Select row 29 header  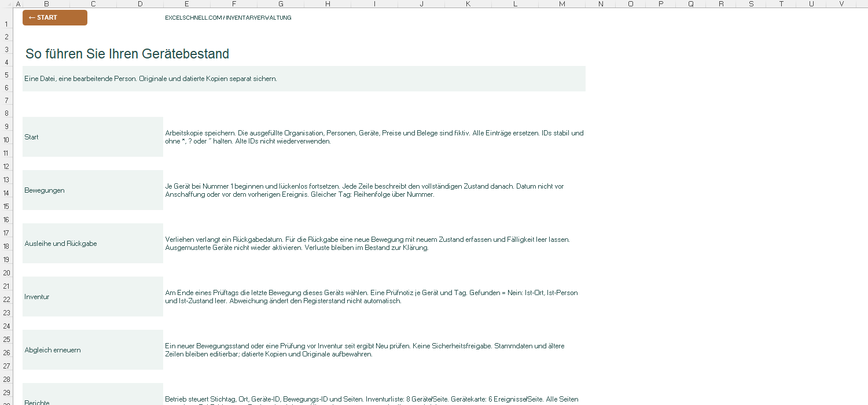pyautogui.click(x=7, y=392)
